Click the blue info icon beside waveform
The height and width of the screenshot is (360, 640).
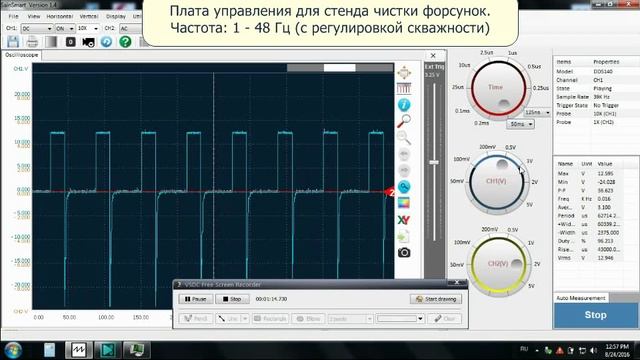pos(404,105)
